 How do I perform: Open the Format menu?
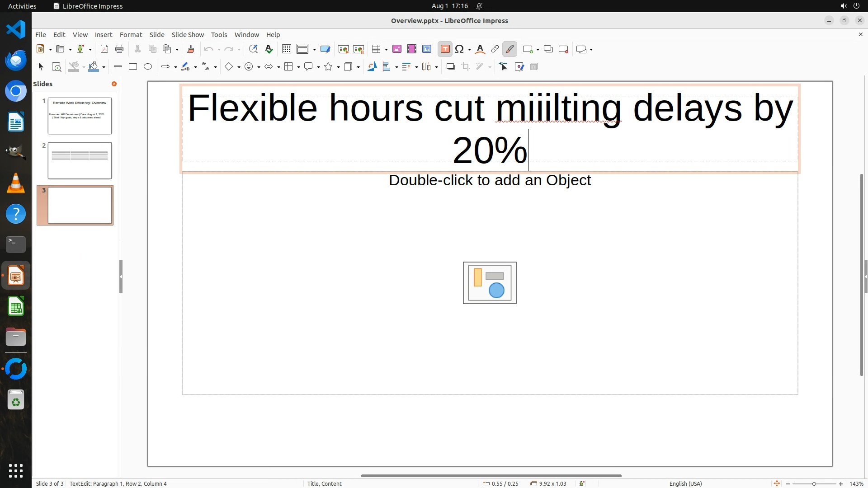131,35
